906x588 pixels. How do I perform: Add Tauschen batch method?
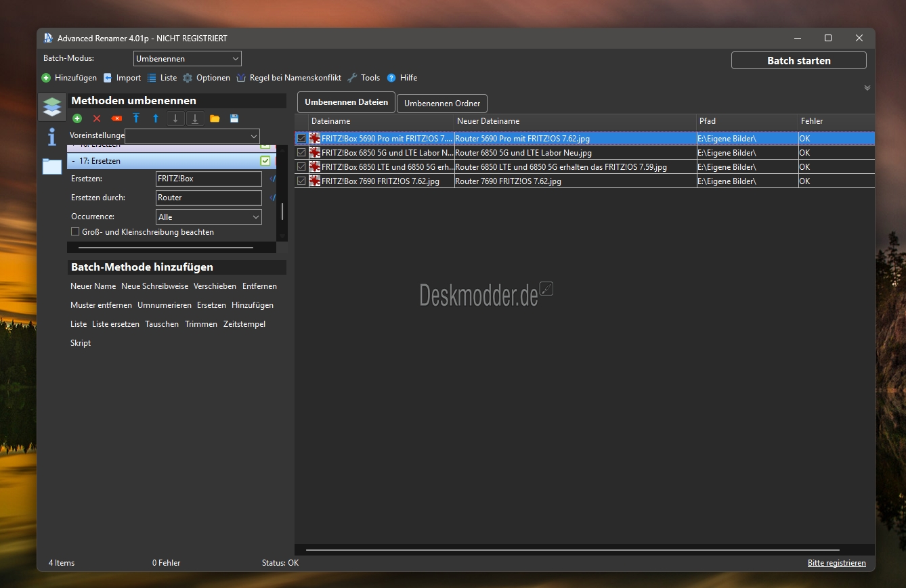pos(162,324)
